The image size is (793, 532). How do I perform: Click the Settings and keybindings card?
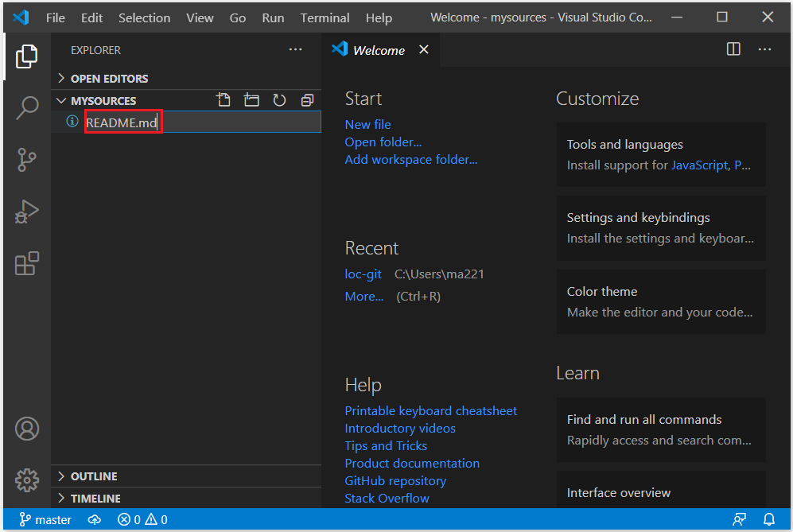(x=661, y=228)
